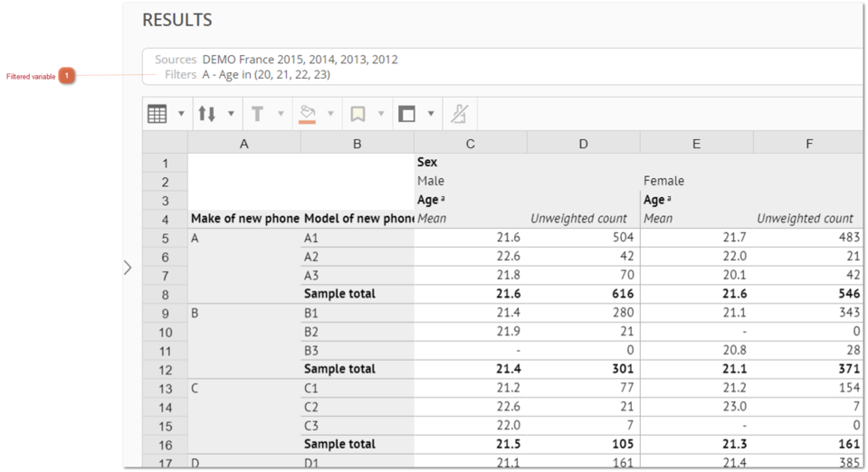Screen dimensions: 868x472
Task: Select cell with count 483
Action: click(x=808, y=238)
